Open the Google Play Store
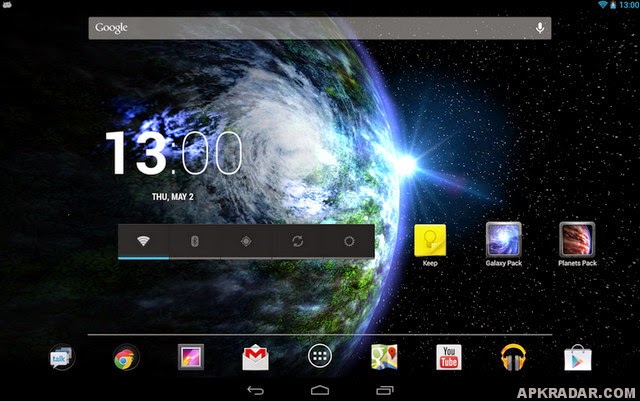 coord(578,358)
